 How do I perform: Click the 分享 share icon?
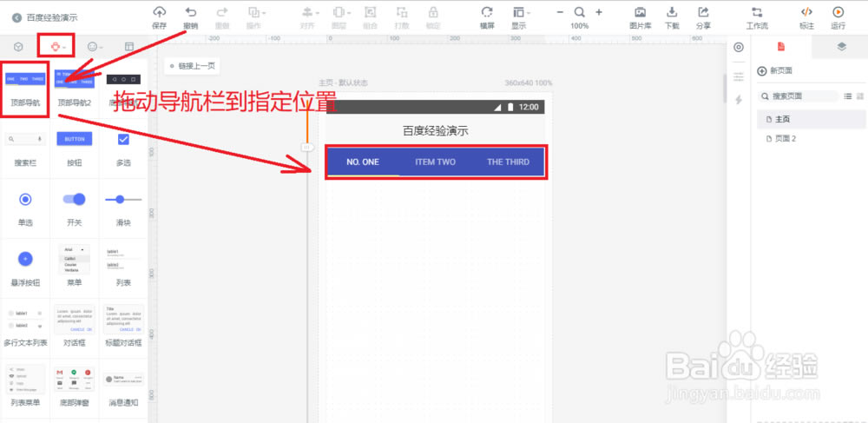point(704,12)
